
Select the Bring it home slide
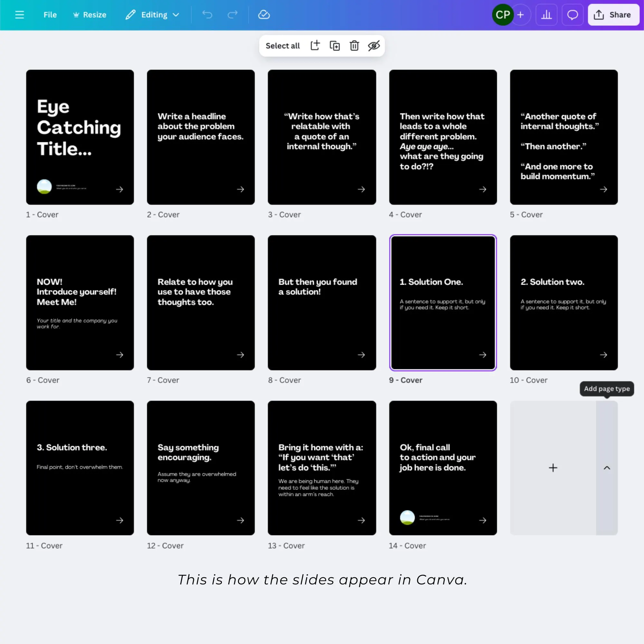pyautogui.click(x=322, y=468)
